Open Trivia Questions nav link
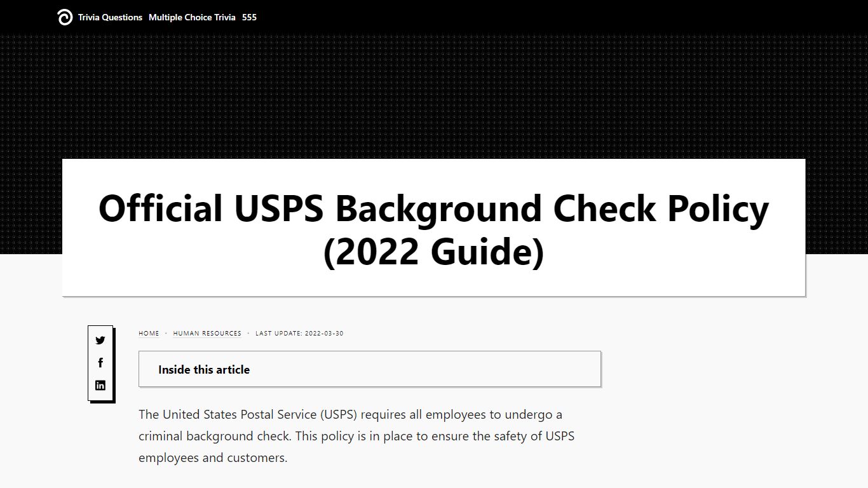868x488 pixels. (110, 17)
